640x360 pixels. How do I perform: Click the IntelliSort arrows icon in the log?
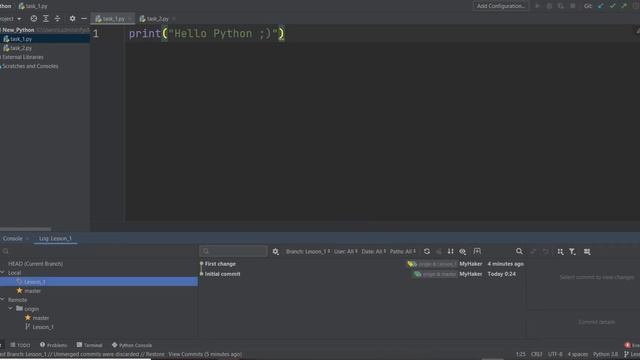pos(451,251)
